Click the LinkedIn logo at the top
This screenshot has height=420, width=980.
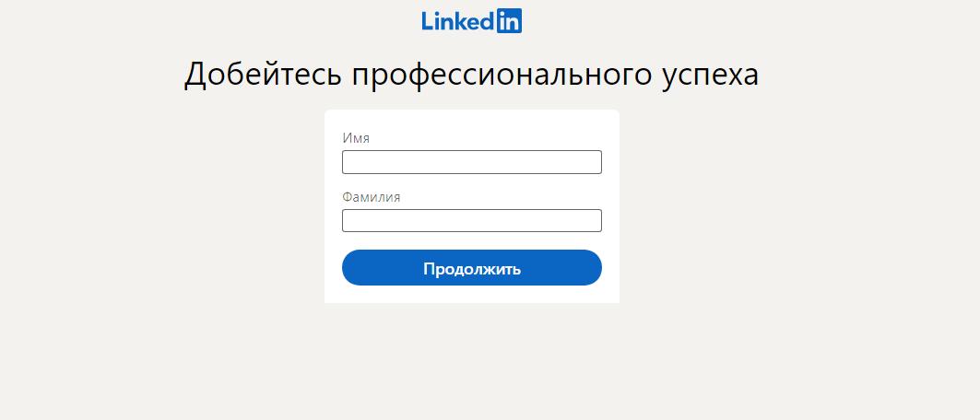pyautogui.click(x=472, y=21)
